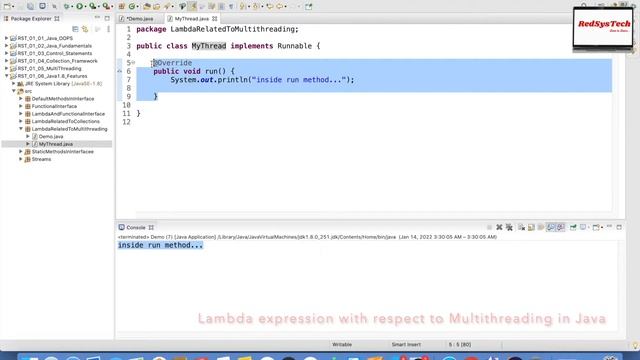The height and width of the screenshot is (360, 640).
Task: Maximize the Console view
Action: (x=619, y=227)
